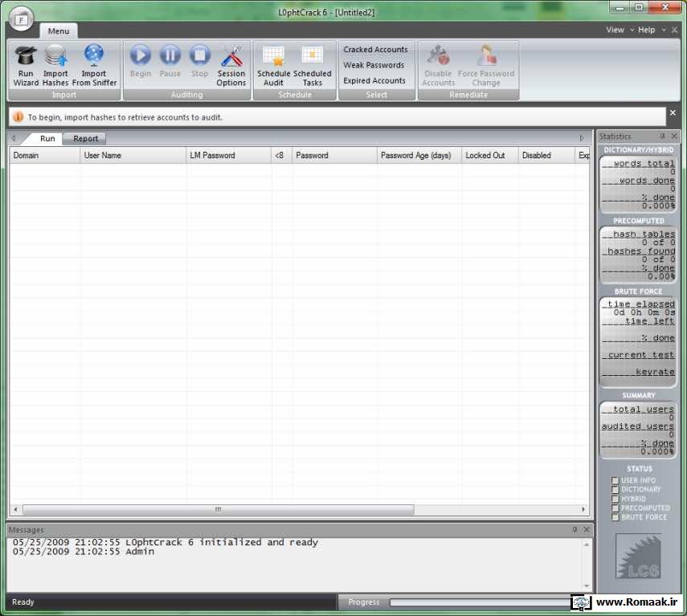The width and height of the screenshot is (687, 616).
Task: Click 'L0phtCrack 6 initialized and ready' message
Action: [222, 542]
